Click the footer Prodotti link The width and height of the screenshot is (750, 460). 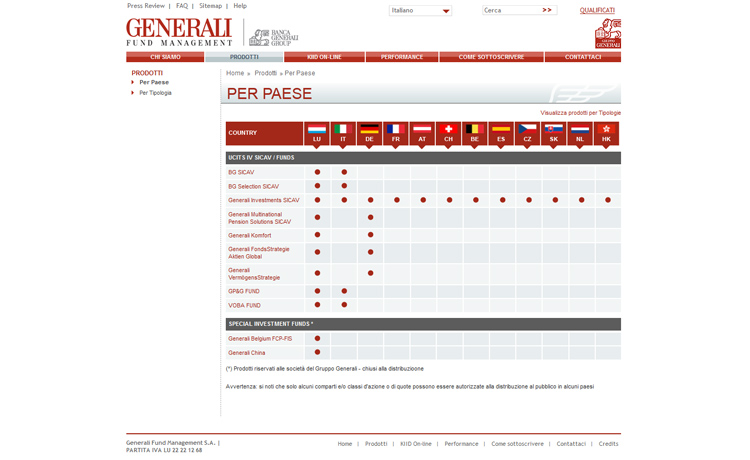pyautogui.click(x=376, y=444)
